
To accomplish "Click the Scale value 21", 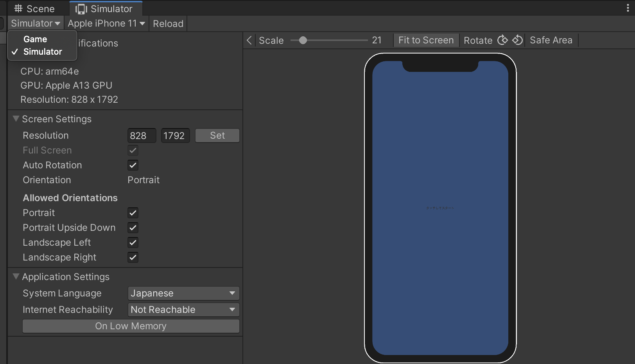I will click(x=377, y=40).
